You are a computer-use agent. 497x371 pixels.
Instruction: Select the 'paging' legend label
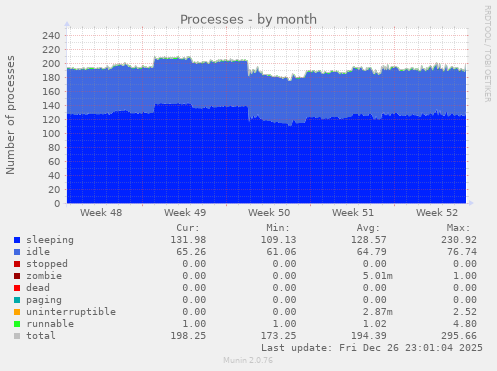(44, 300)
